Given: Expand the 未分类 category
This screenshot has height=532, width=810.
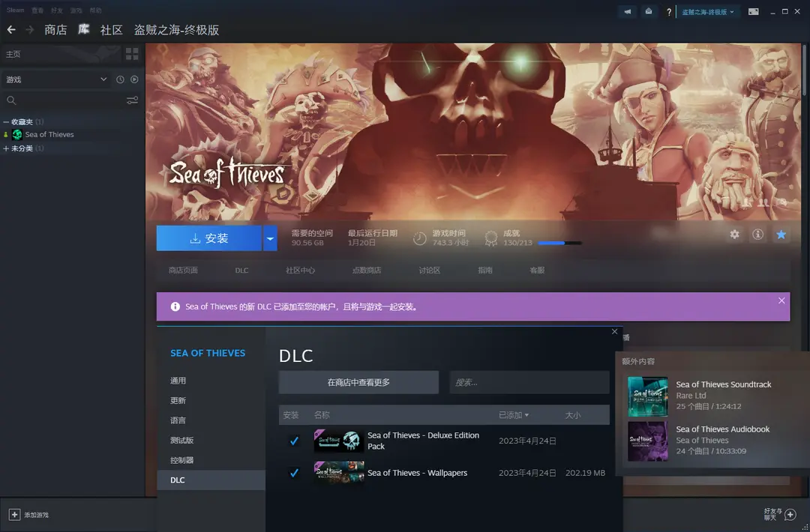Looking at the screenshot, I should point(6,148).
